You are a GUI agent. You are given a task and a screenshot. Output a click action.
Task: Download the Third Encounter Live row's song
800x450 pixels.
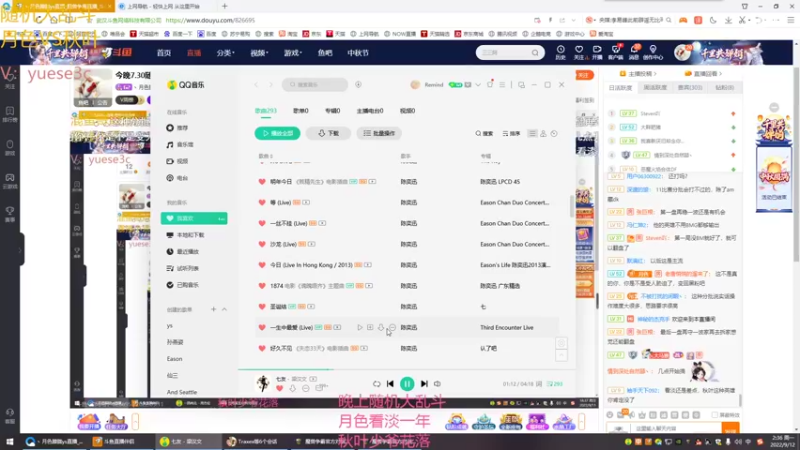pyautogui.click(x=381, y=328)
